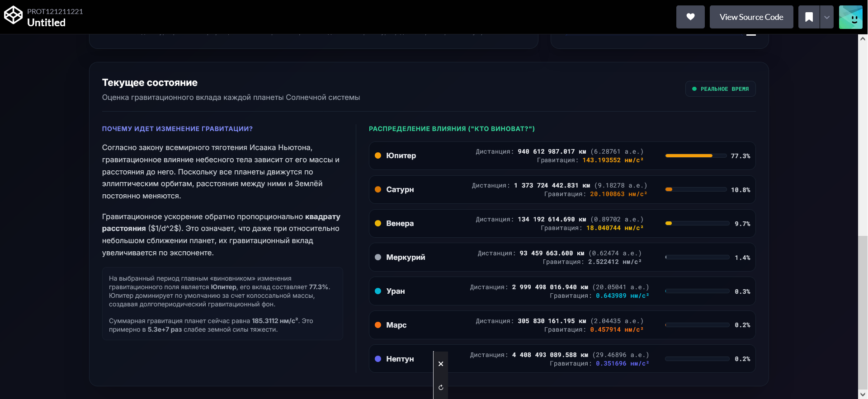Viewport: 868px width, 399px height.
Task: Click РАСПРЕДЕЛЕНИЕ ВЛИЯНИЯ section heading
Action: tap(452, 129)
